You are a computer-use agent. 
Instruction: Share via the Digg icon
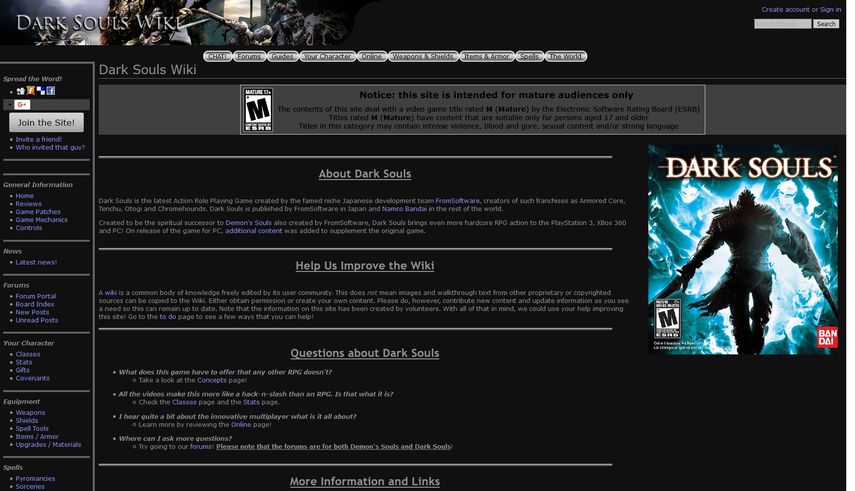[21, 91]
